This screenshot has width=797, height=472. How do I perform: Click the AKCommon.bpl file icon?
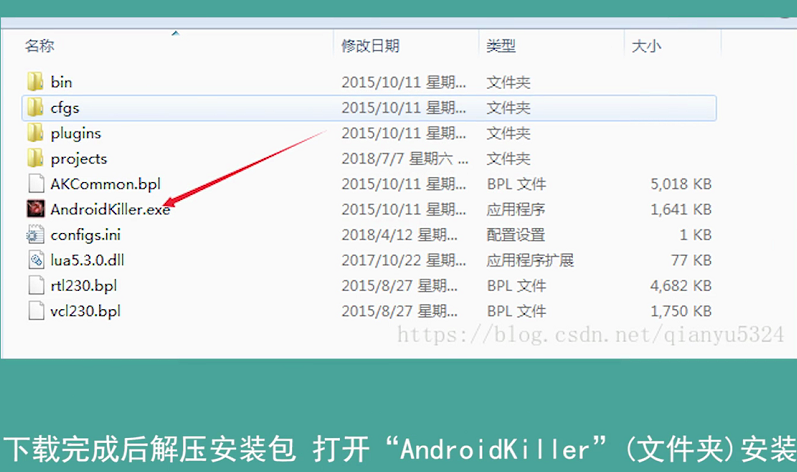(36, 183)
